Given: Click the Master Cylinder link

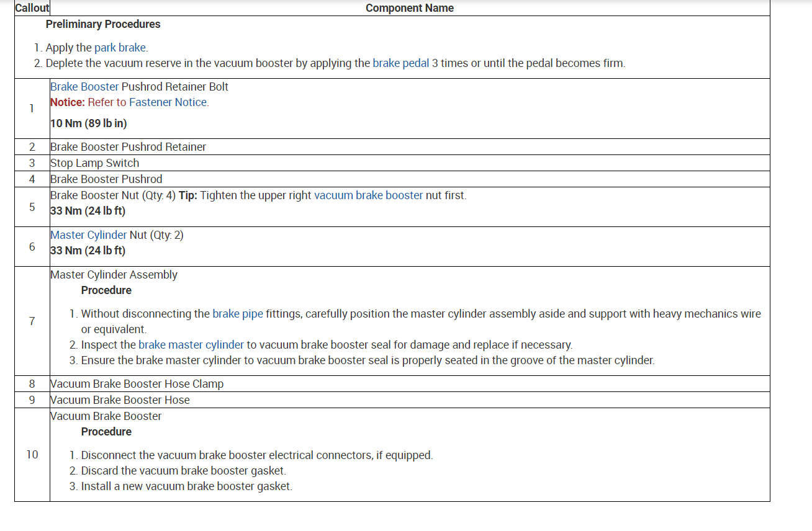Looking at the screenshot, I should [x=88, y=235].
